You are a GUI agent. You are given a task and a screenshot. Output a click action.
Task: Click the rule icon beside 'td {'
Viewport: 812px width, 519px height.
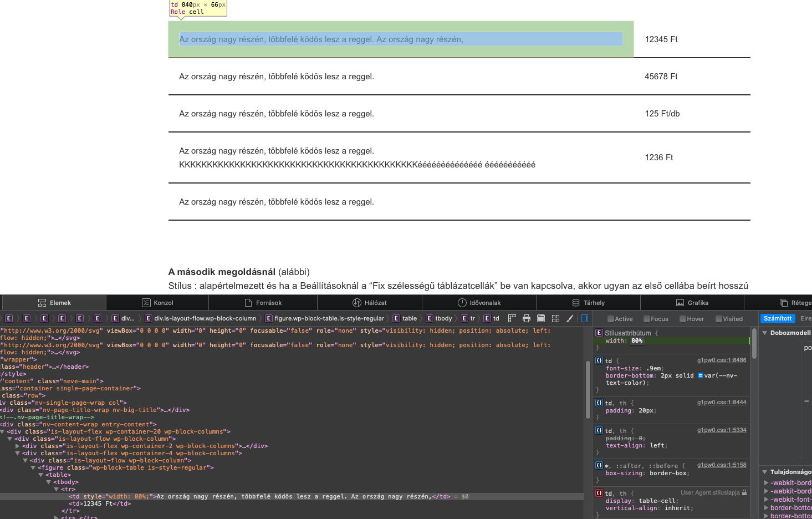599,360
